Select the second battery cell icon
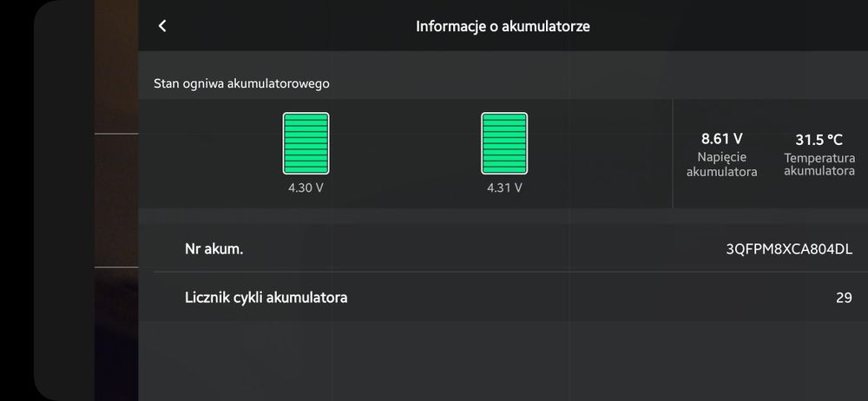This screenshot has width=868, height=401. (504, 143)
